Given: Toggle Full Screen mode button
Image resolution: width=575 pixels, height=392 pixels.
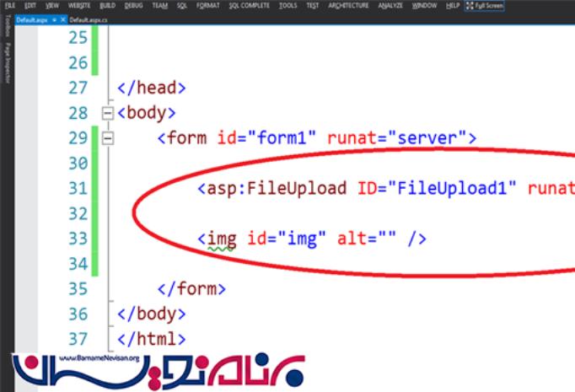Looking at the screenshot, I should click(x=485, y=6).
